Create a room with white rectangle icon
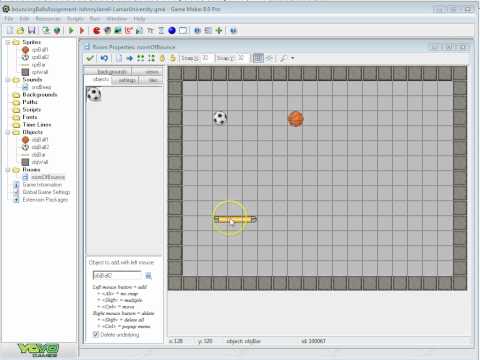480x360 pixels. tap(183, 30)
